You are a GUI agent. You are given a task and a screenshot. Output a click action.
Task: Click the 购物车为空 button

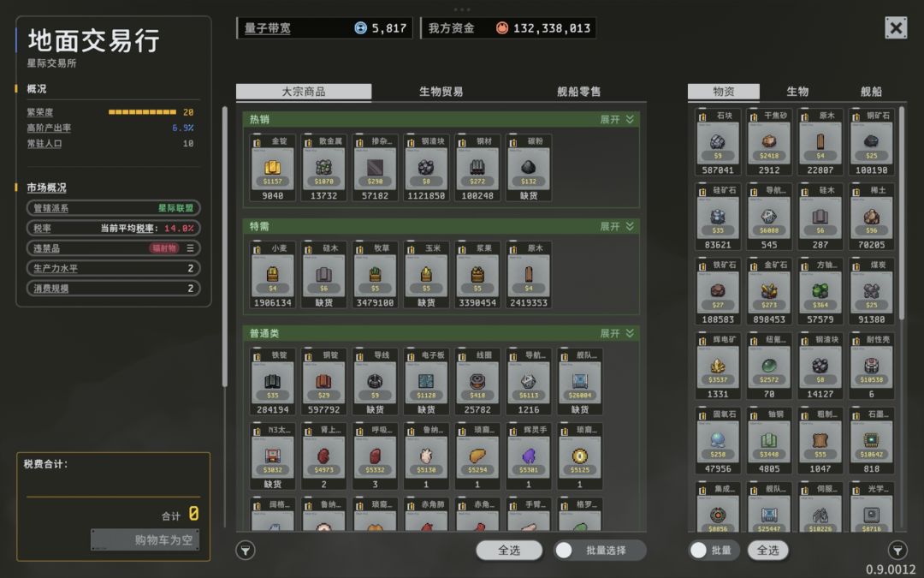(x=145, y=539)
